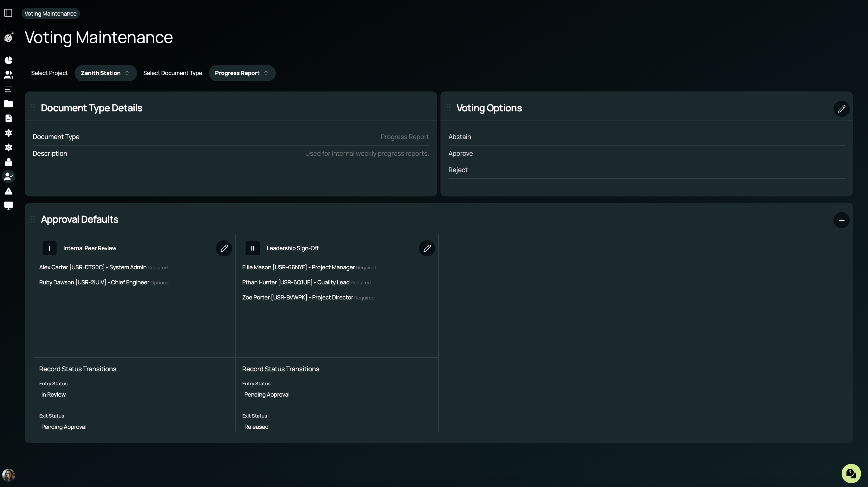Open the users group sidebar icon
The height and width of the screenshot is (487, 868).
click(8, 75)
